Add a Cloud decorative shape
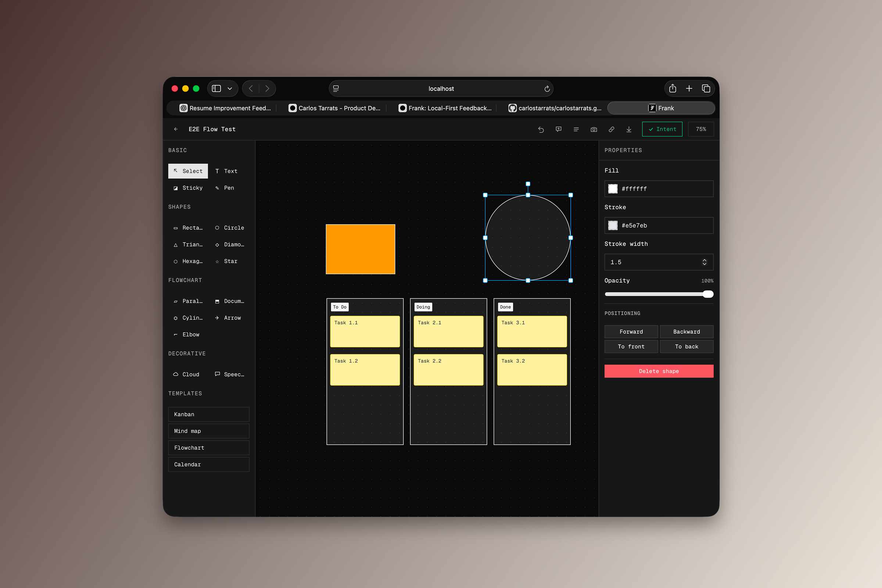The height and width of the screenshot is (588, 882). 188,374
